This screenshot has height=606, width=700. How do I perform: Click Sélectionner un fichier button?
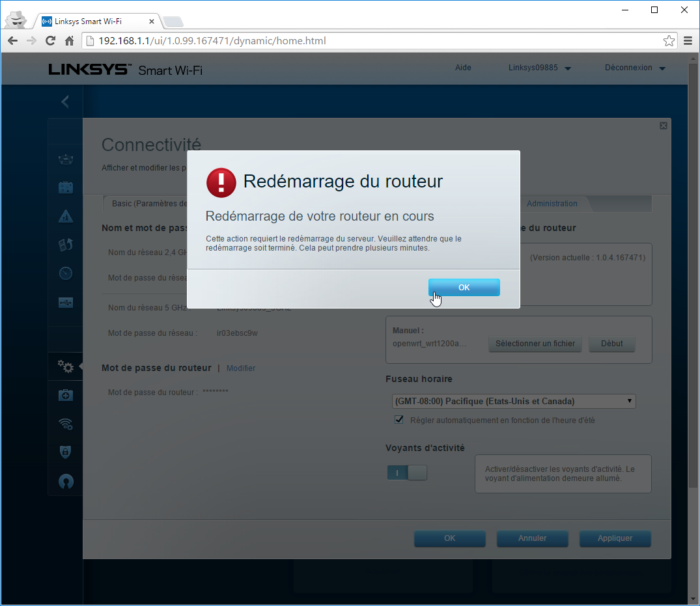(x=535, y=344)
